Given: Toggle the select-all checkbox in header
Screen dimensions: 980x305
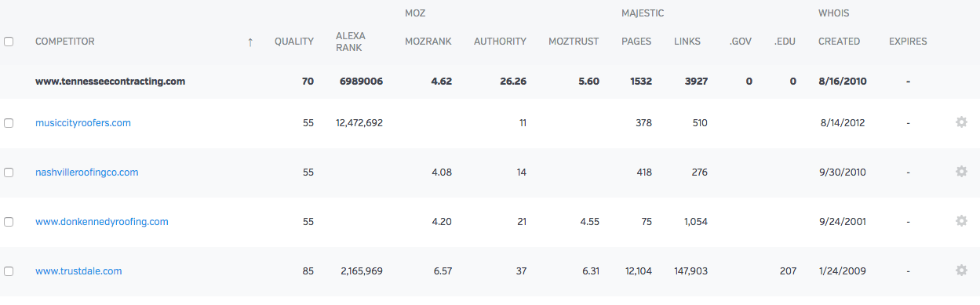Looking at the screenshot, I should pos(9,42).
